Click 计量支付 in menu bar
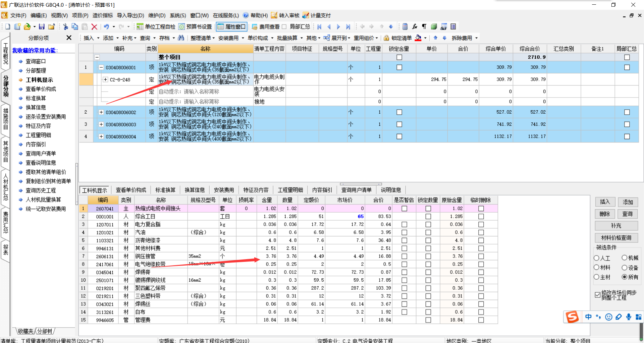Screen dimensions: 644x343 tap(316, 15)
